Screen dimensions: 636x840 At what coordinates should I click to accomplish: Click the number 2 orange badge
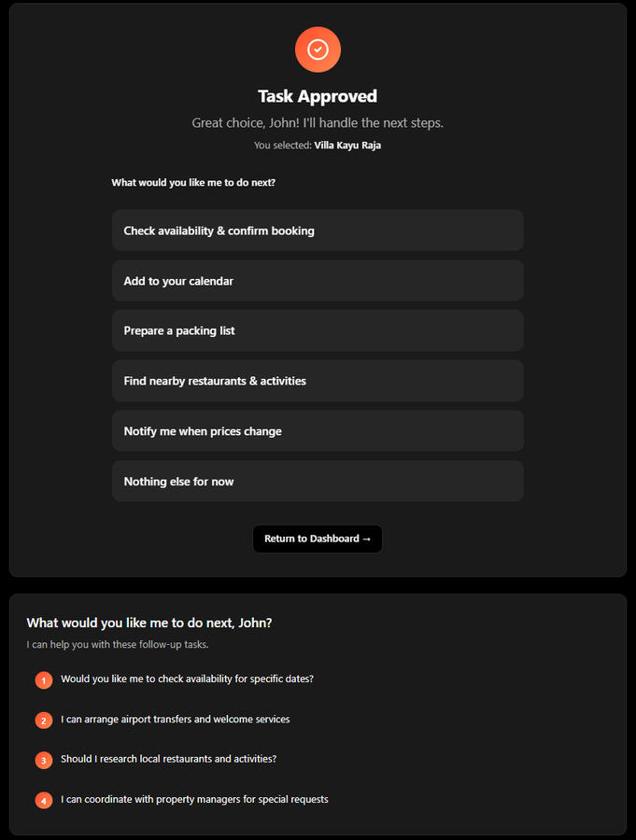click(44, 721)
